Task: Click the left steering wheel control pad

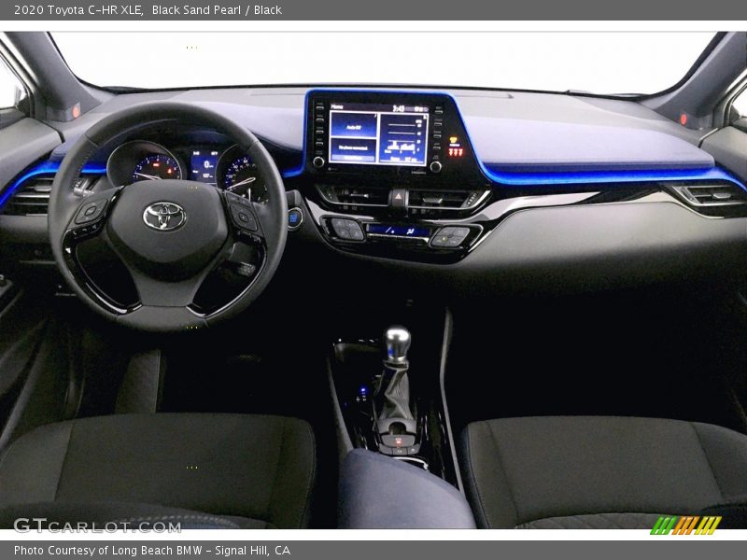Action: coord(91,212)
